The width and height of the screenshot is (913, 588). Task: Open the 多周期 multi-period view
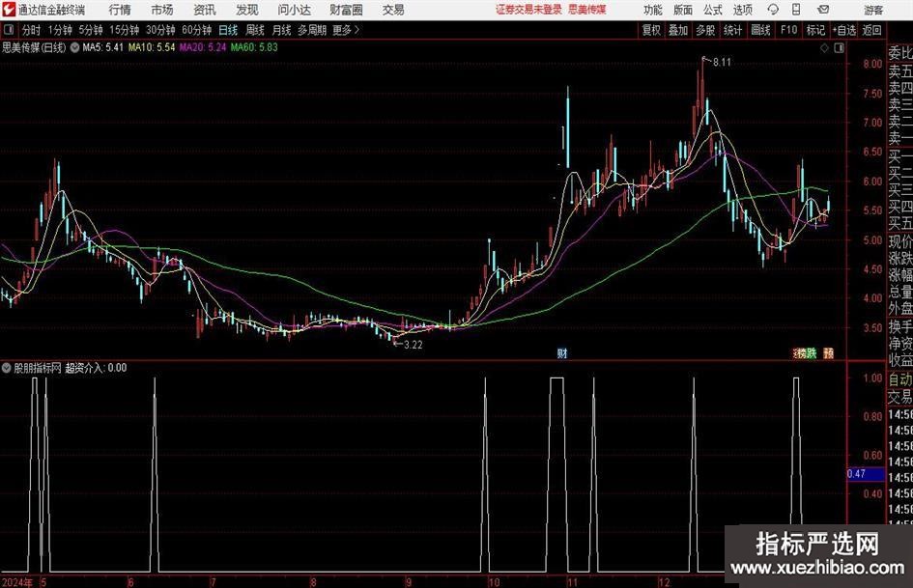(312, 30)
